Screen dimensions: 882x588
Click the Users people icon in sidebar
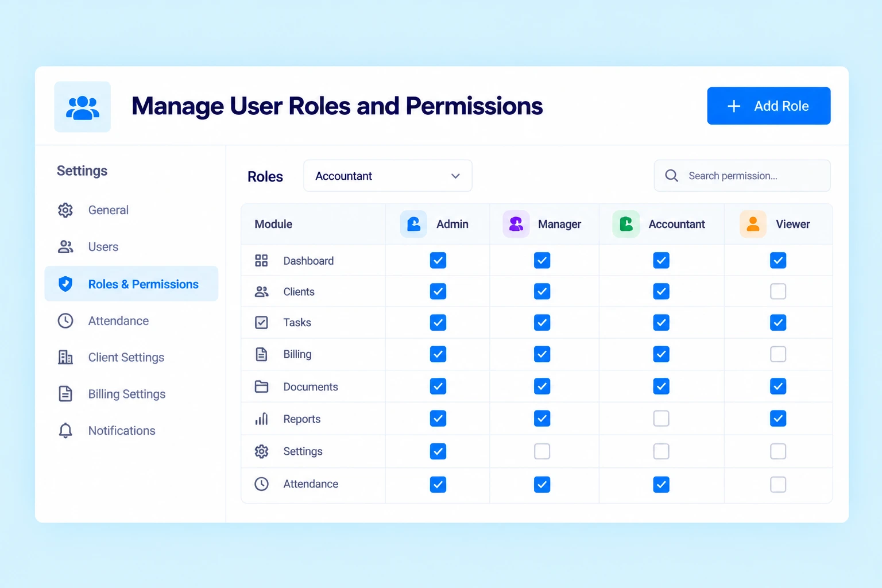tap(65, 247)
